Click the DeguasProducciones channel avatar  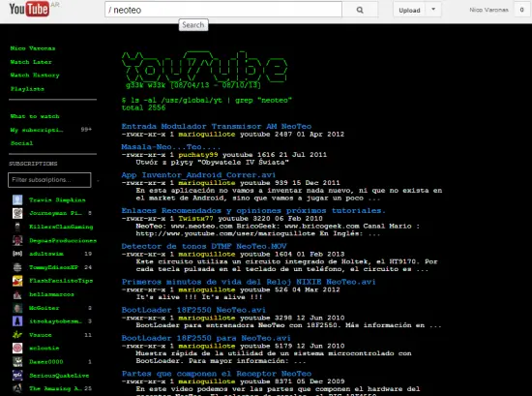point(17,240)
